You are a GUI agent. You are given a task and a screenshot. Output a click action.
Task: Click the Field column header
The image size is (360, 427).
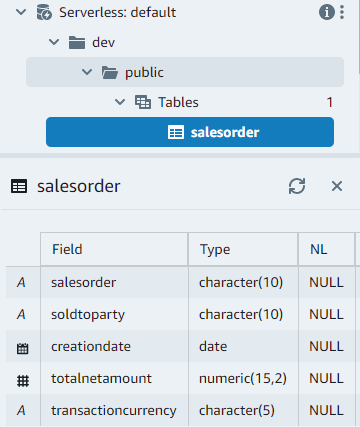click(x=114, y=249)
